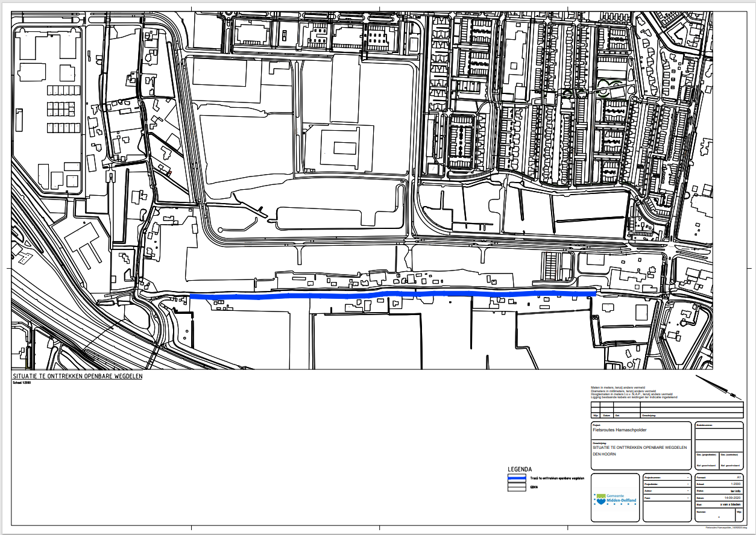Click the measurement notes text 'Maten in meters'
The image size is (756, 535).
[x=618, y=388]
